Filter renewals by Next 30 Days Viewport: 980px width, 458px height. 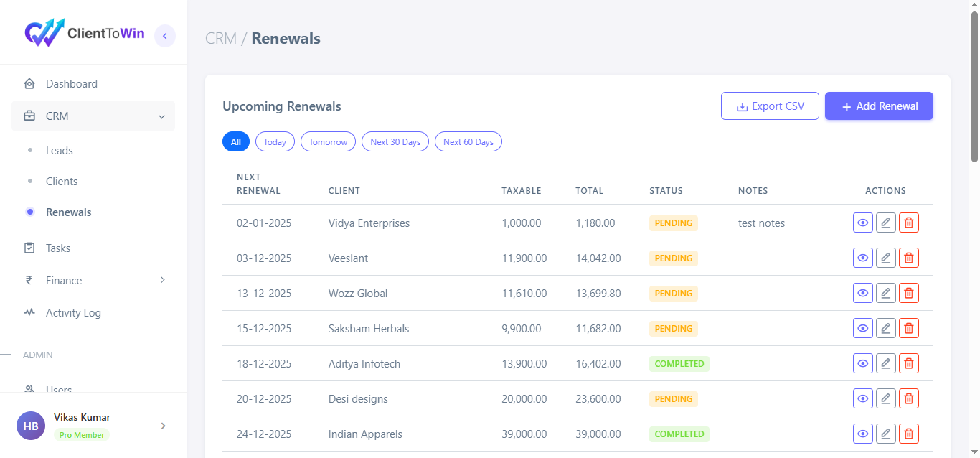395,141
